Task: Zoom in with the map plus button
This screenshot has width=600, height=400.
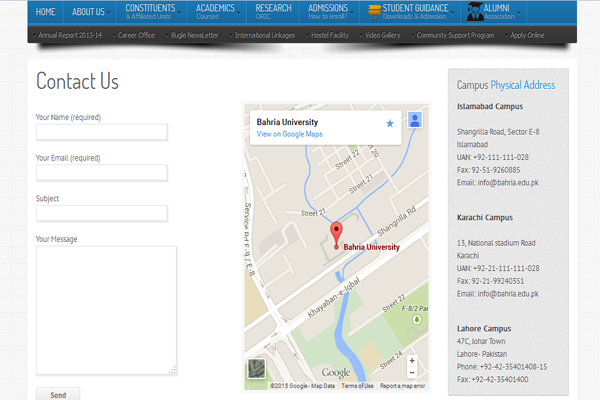Action: [x=412, y=361]
